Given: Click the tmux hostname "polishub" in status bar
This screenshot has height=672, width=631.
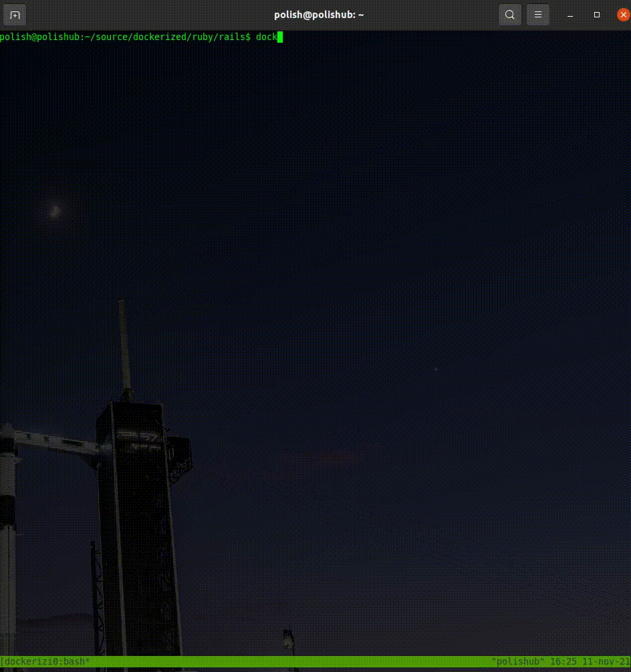Looking at the screenshot, I should point(518,661).
